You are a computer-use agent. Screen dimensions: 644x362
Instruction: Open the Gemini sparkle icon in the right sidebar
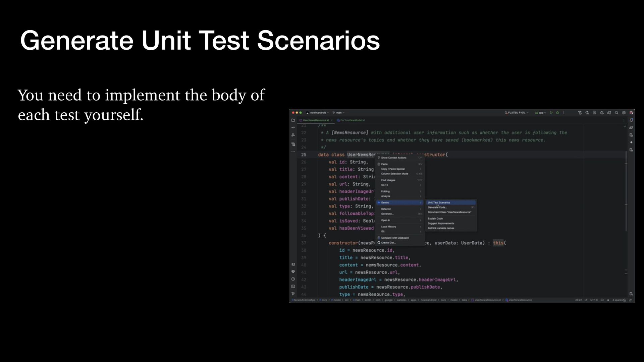(x=631, y=142)
